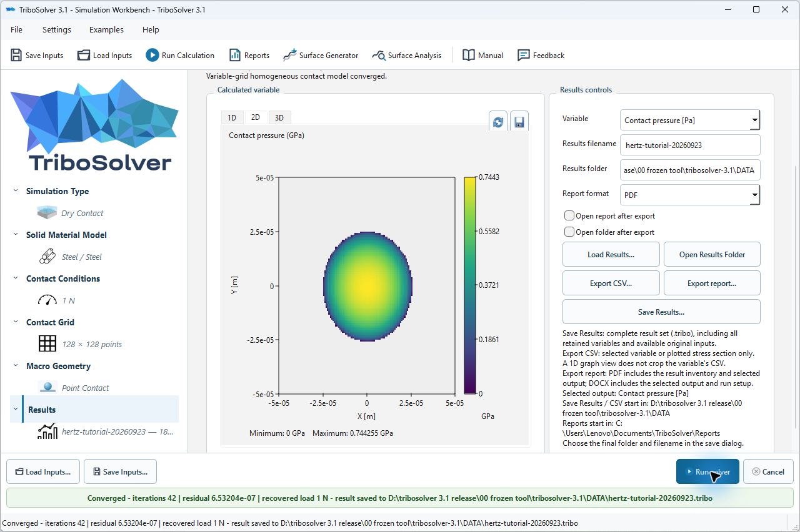Image resolution: width=800 pixels, height=532 pixels.
Task: Open the Report format dropdown
Action: point(690,195)
